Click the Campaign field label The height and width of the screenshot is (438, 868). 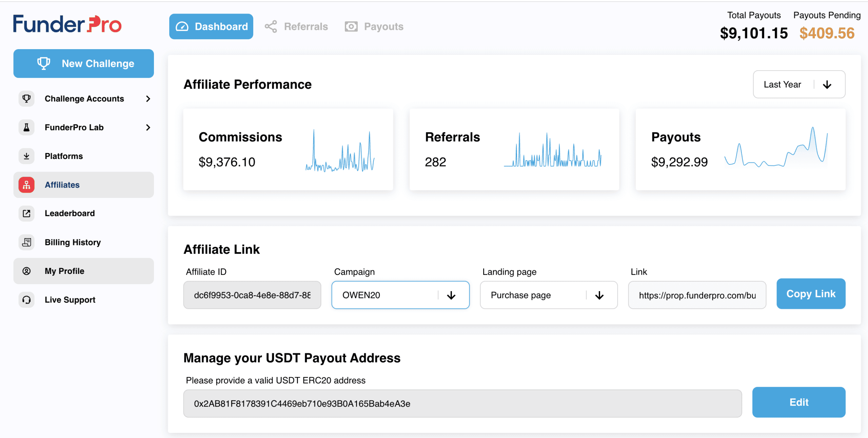coord(354,272)
